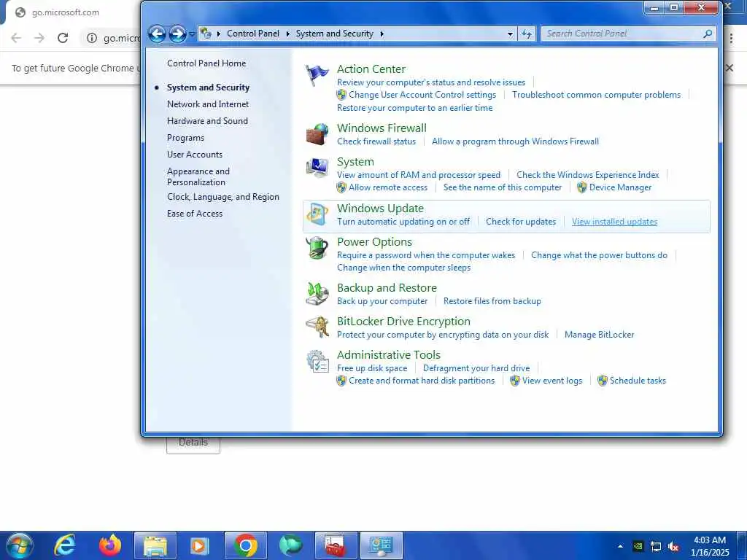Switch to Control Panel taskbar button

tap(381, 545)
